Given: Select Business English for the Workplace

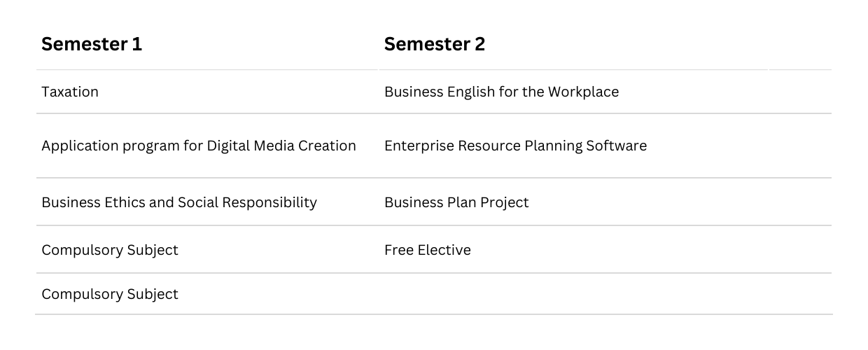Looking at the screenshot, I should 501,92.
